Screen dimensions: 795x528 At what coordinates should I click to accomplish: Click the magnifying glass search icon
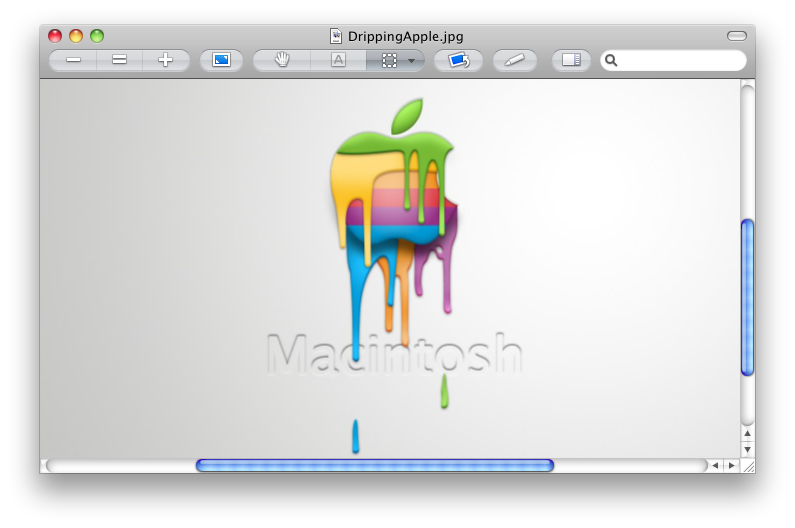[x=611, y=60]
